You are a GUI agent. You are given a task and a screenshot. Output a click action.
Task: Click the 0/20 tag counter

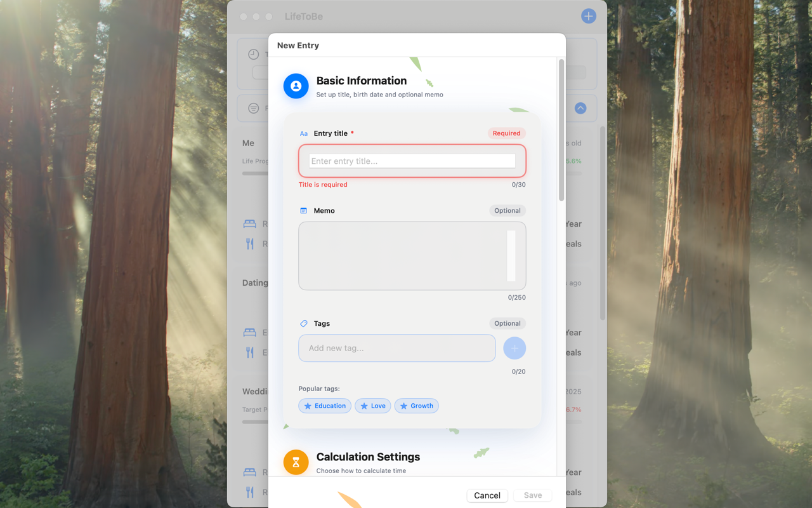coord(519,372)
